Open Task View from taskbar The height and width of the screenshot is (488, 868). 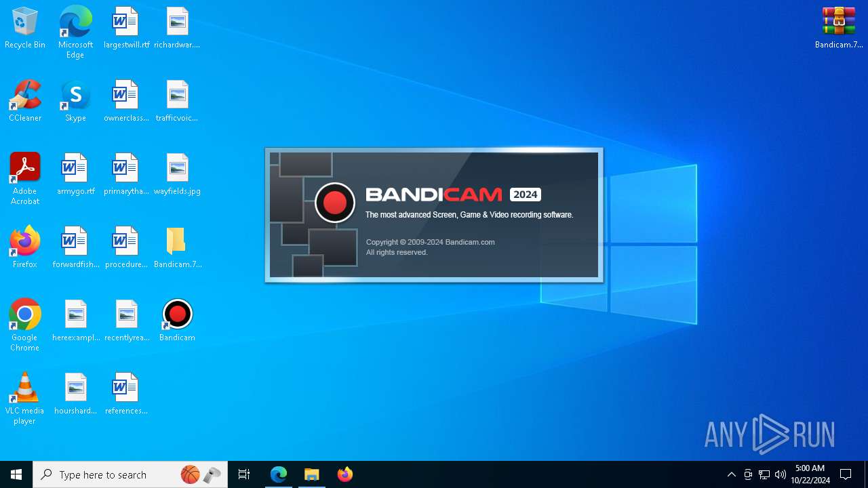click(244, 474)
